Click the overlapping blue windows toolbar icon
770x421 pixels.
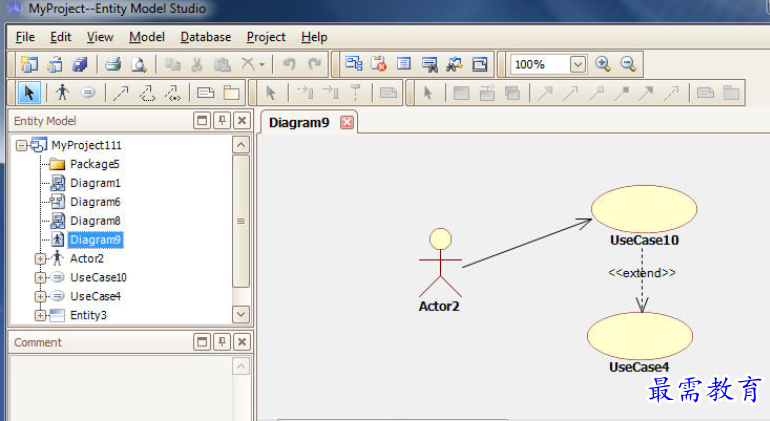click(x=479, y=64)
